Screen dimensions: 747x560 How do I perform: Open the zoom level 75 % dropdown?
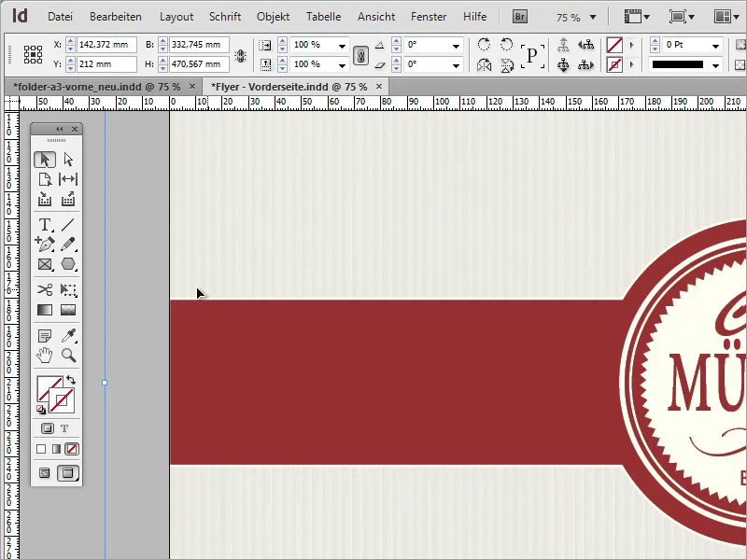point(593,18)
